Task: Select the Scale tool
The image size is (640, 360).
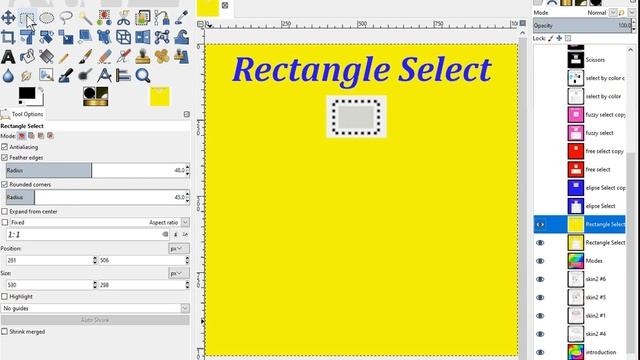Action: point(66,37)
